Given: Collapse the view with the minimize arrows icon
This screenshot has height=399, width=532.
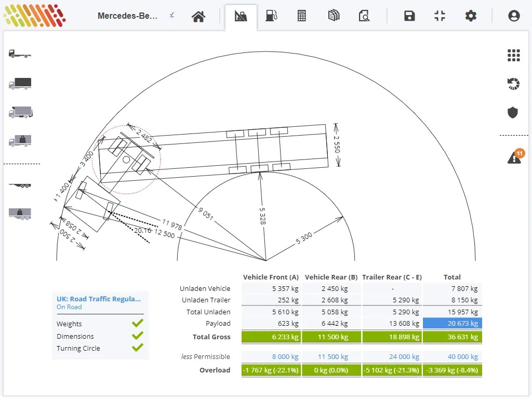Looking at the screenshot, I should pos(440,16).
